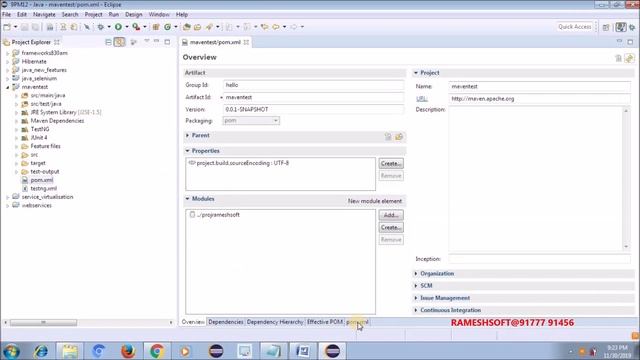The height and width of the screenshot is (360, 640).
Task: Expand the Parent section
Action: pos(188,135)
